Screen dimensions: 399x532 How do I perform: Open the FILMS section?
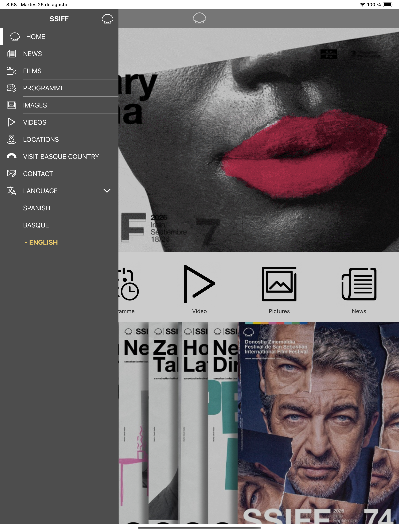[59, 71]
